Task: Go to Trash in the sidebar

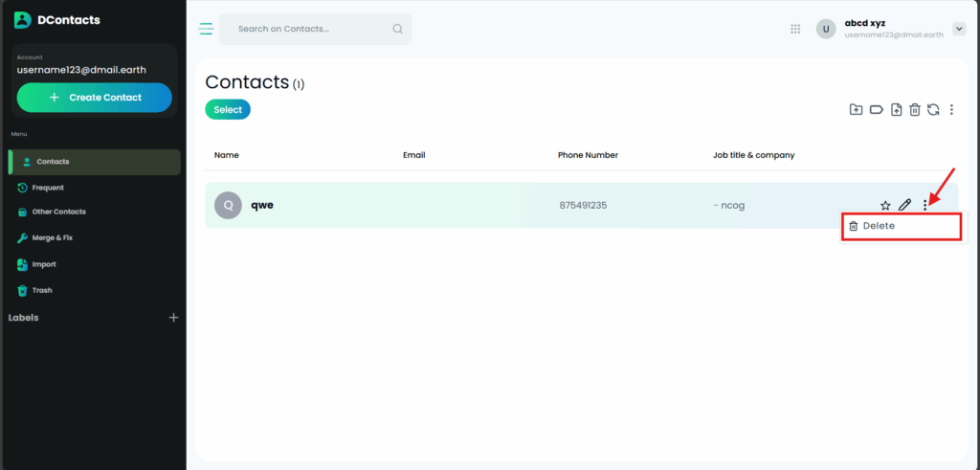Action: click(x=42, y=290)
